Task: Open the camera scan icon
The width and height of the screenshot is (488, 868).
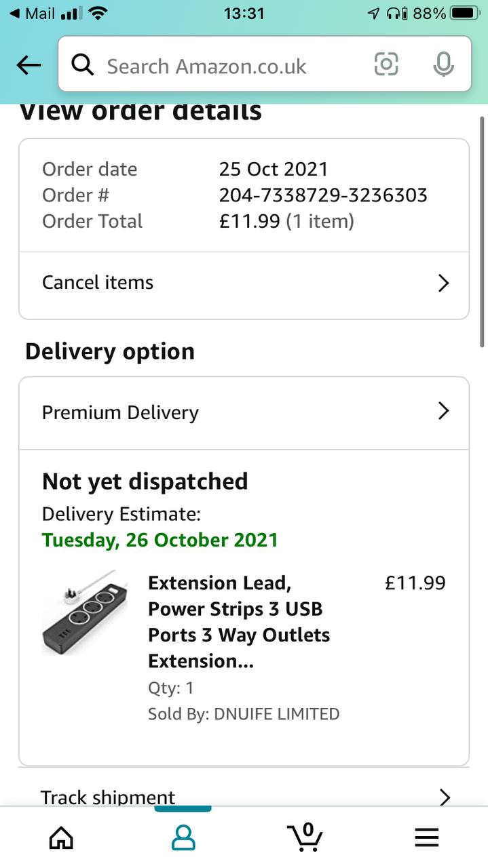Action: pos(386,64)
